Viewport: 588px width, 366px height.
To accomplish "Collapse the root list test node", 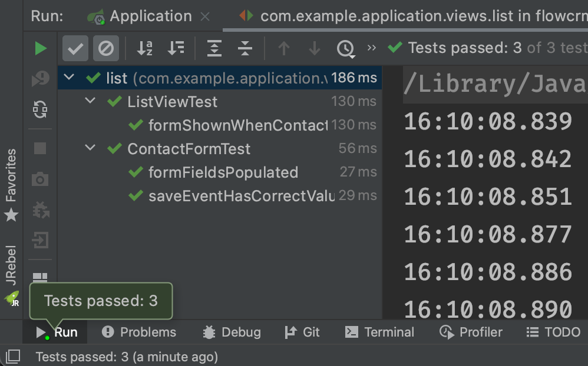I will [x=70, y=78].
